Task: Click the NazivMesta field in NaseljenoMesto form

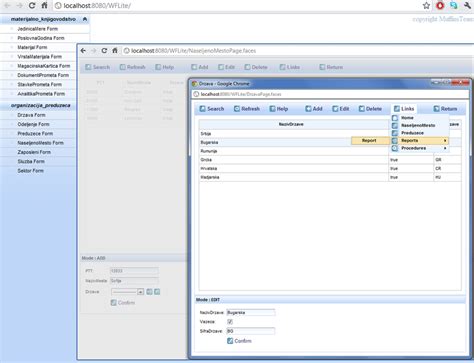Action: [x=134, y=281]
